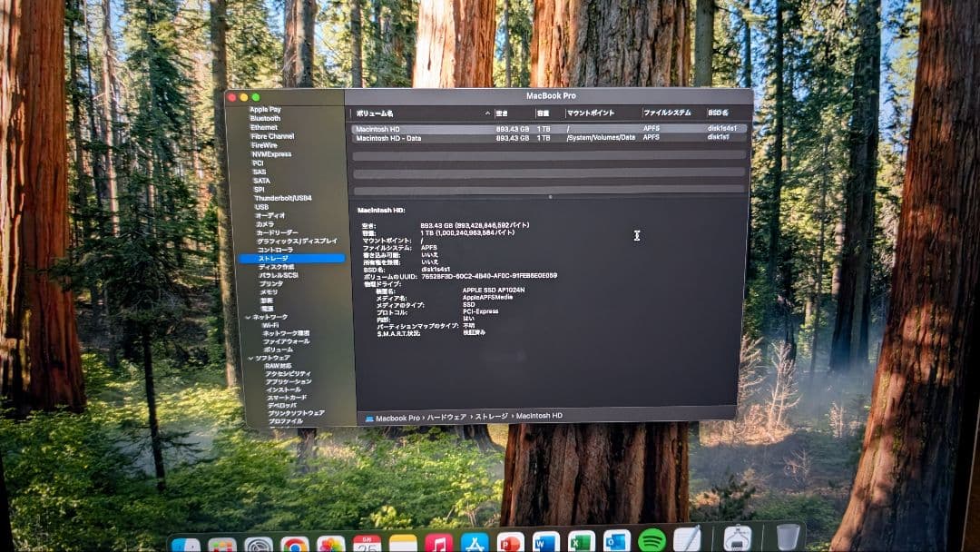980x552 pixels.
Task: Open the Music app in the Dock
Action: click(436, 541)
